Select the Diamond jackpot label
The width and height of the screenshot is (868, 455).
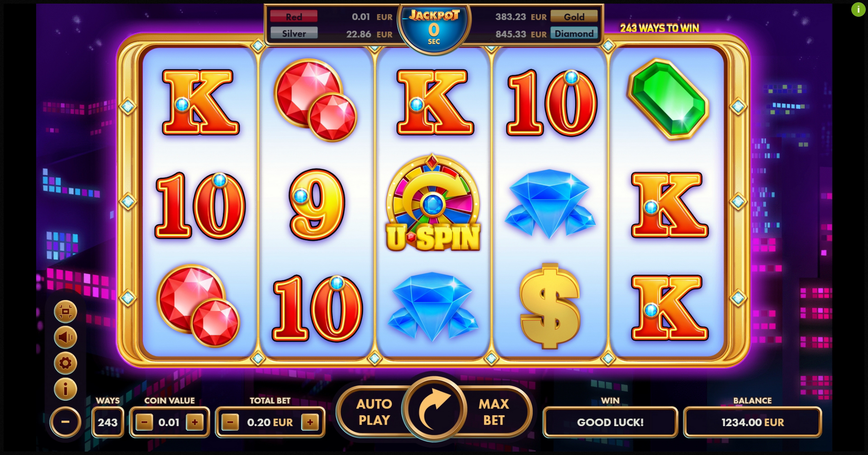point(574,33)
